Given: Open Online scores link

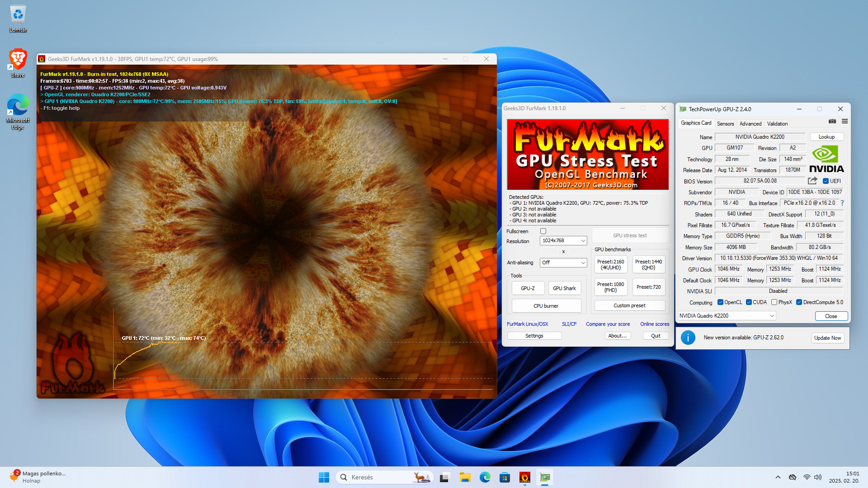Looking at the screenshot, I should pyautogui.click(x=655, y=324).
